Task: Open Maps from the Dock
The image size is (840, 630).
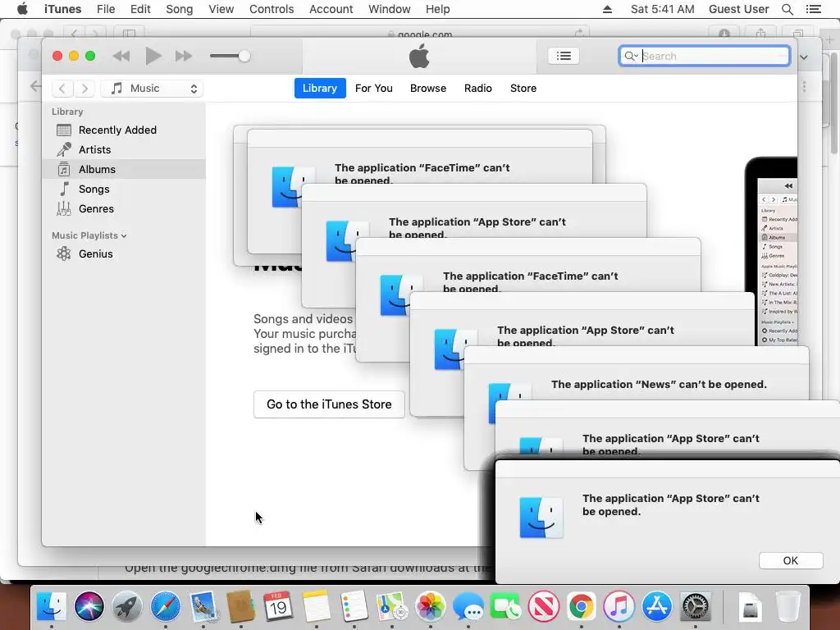Action: coord(391,606)
